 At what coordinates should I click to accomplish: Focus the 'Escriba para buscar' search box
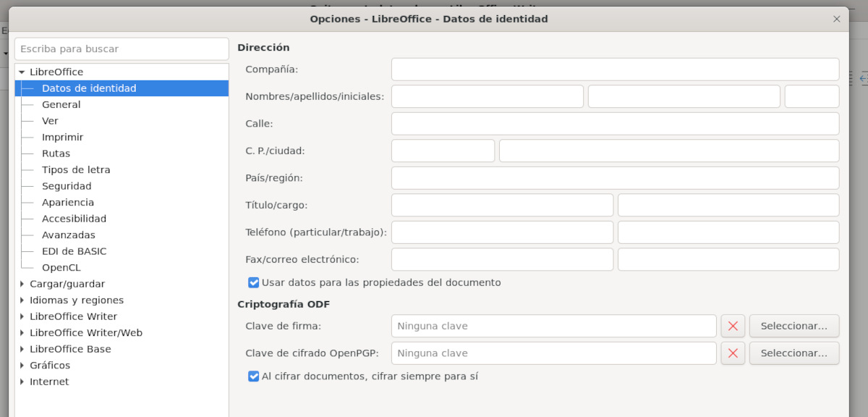point(122,49)
